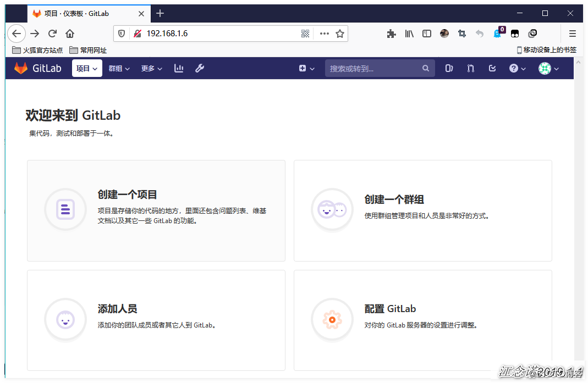The width and height of the screenshot is (588, 383).
Task: Open the page actions three-dot menu
Action: pos(325,34)
